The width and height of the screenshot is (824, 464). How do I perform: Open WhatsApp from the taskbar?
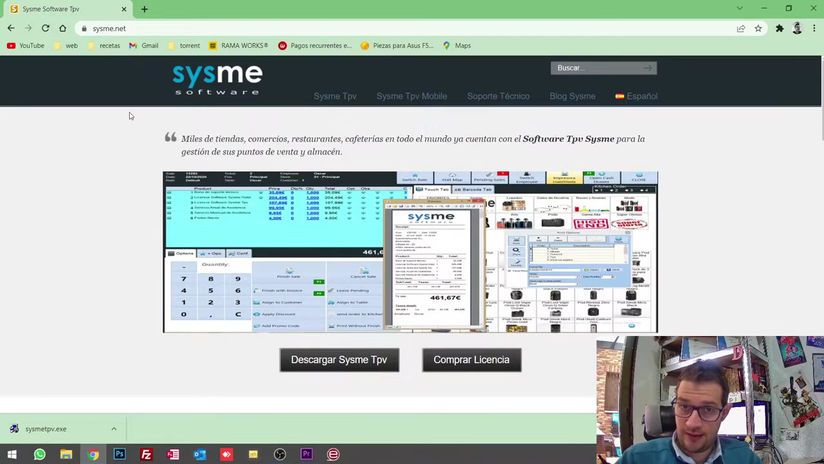tap(39, 454)
